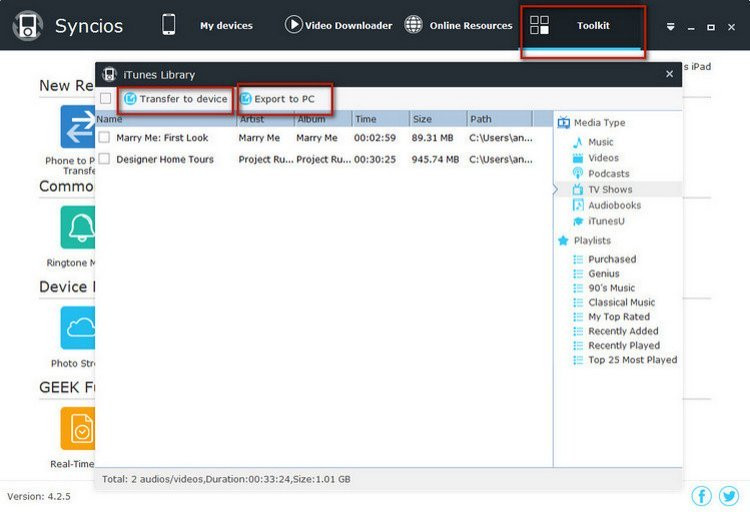
Task: Click the Video Downloader play icon
Action: (x=293, y=24)
